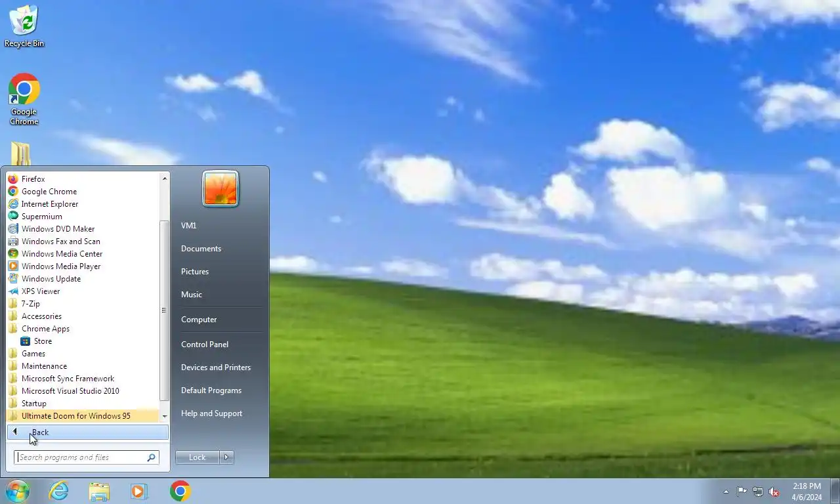The width and height of the screenshot is (840, 504).
Task: Launch XPS Viewer
Action: point(83,291)
